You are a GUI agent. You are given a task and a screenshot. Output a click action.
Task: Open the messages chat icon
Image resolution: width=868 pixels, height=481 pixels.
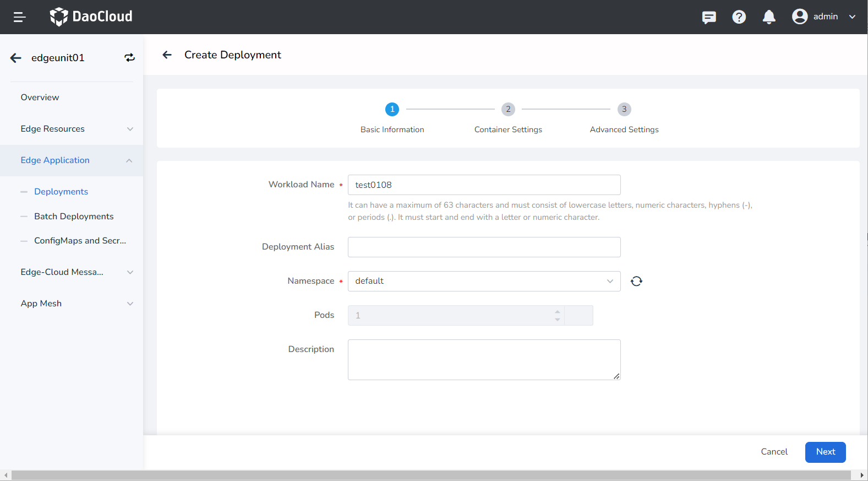click(x=709, y=17)
